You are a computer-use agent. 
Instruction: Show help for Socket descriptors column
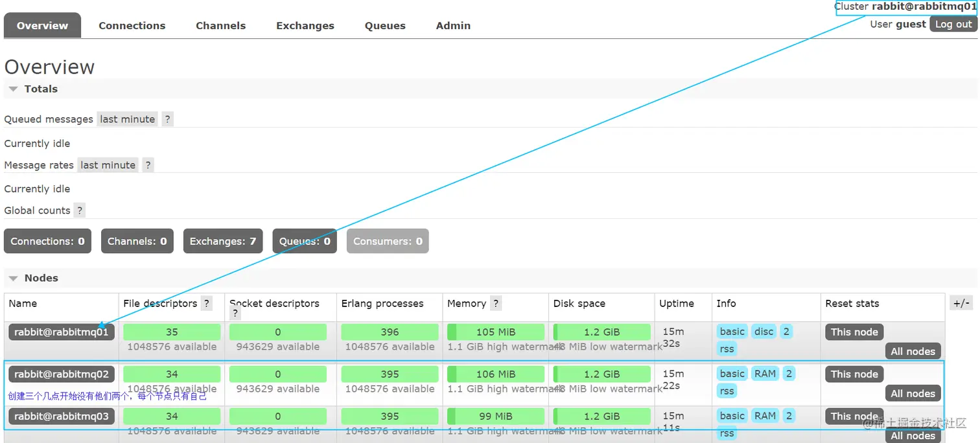pos(235,313)
